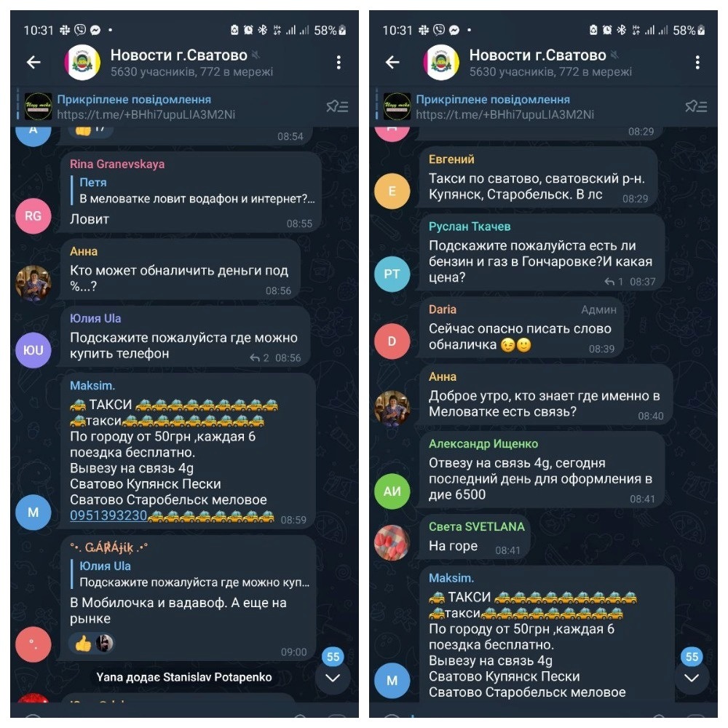Open three-dot menu in left screenshot

tap(339, 62)
